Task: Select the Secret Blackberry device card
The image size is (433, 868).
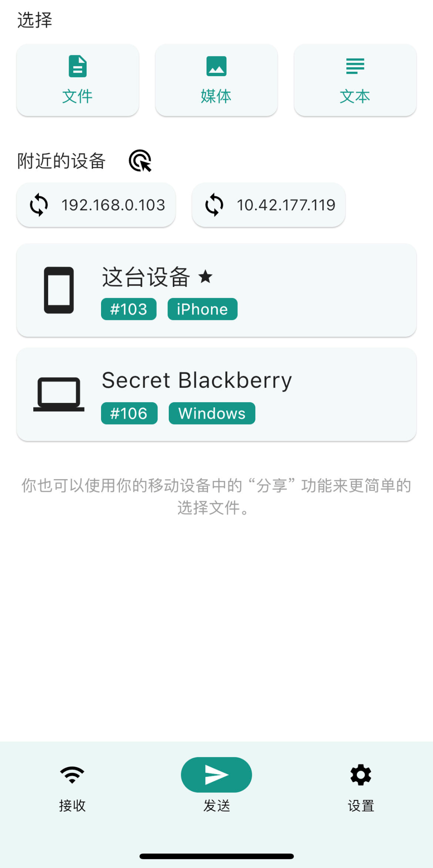Action: click(x=216, y=395)
